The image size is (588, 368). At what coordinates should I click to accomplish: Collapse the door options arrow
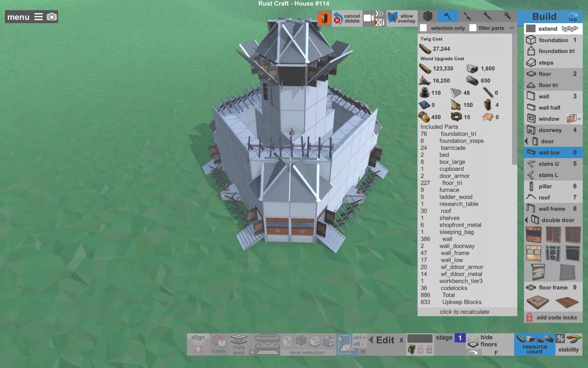(x=526, y=141)
